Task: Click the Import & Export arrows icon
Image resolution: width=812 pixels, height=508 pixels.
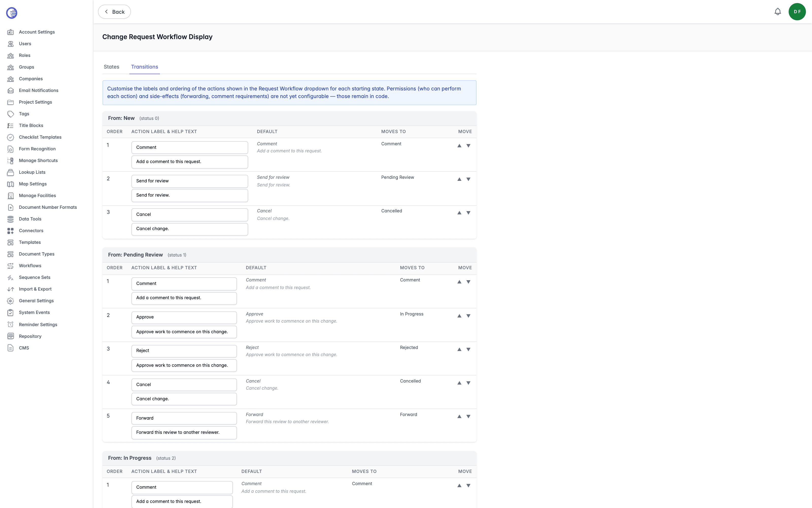Action: (x=11, y=289)
